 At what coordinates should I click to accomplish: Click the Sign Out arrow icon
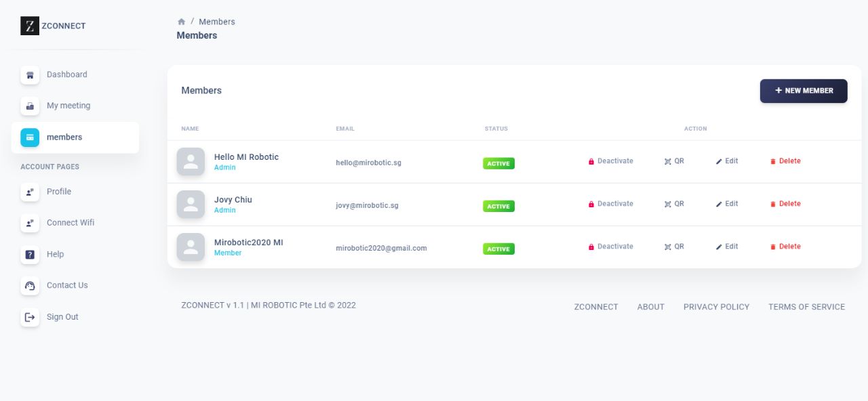point(30,317)
